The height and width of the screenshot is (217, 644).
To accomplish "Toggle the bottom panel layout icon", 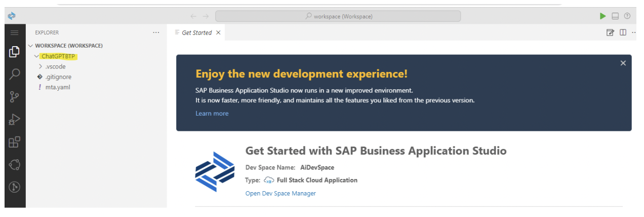I will pos(615,16).
